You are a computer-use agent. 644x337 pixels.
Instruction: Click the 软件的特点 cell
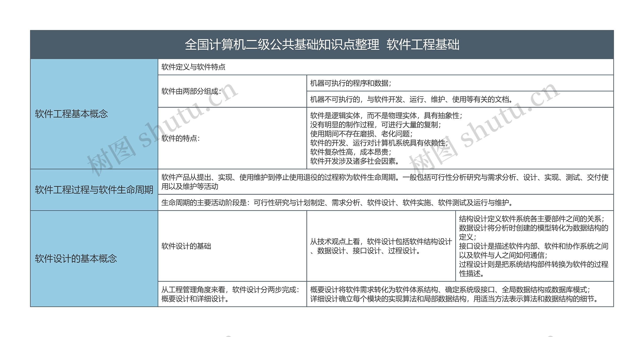pos(232,138)
